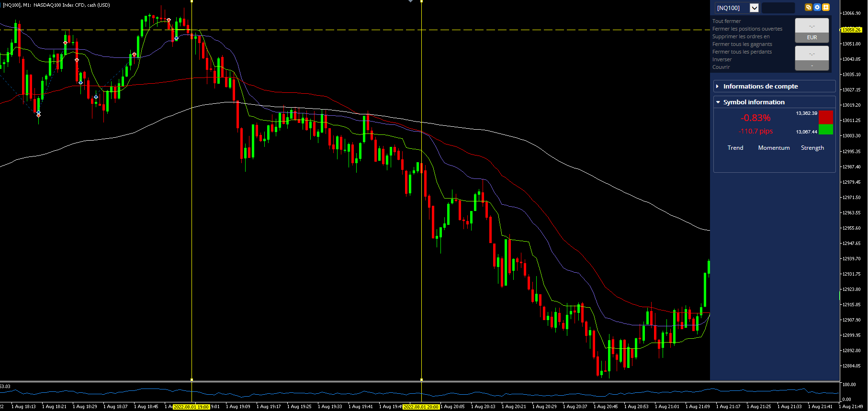Click the Trend label
The image size is (868, 411).
(735, 148)
